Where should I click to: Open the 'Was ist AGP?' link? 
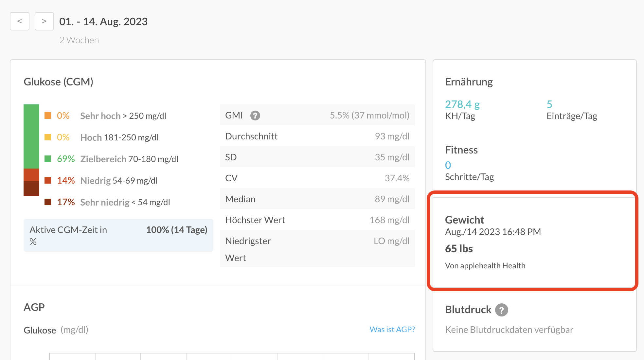coord(392,329)
